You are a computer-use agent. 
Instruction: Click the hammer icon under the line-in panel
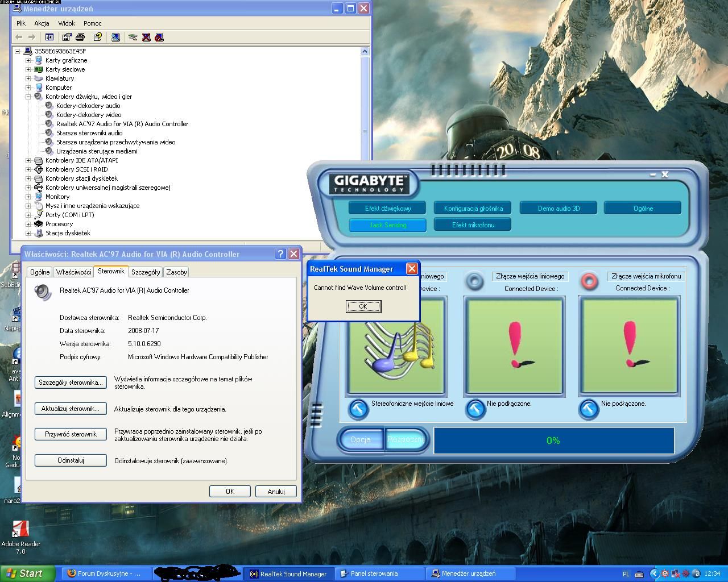(475, 409)
